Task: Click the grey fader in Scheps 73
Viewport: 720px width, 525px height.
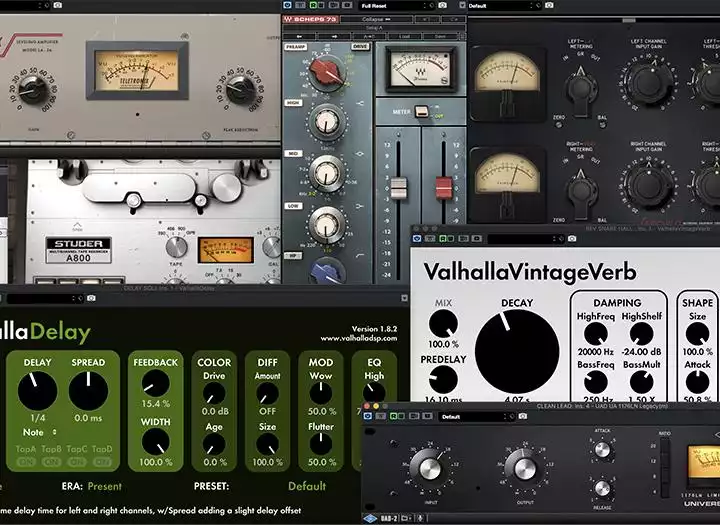Action: [x=398, y=188]
